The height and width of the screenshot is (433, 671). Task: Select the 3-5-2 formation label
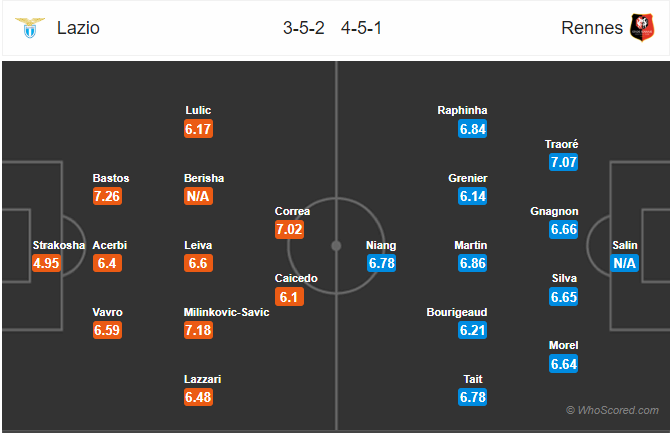point(303,27)
